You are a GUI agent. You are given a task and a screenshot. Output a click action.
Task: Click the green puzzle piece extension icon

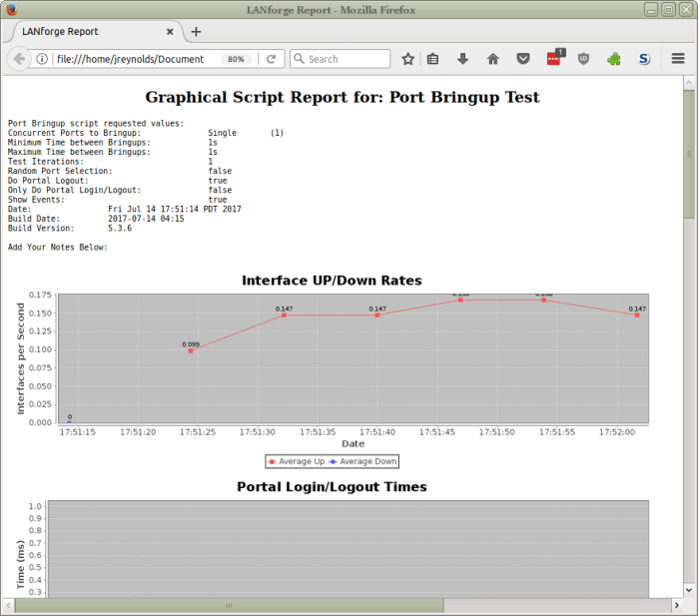point(614,59)
